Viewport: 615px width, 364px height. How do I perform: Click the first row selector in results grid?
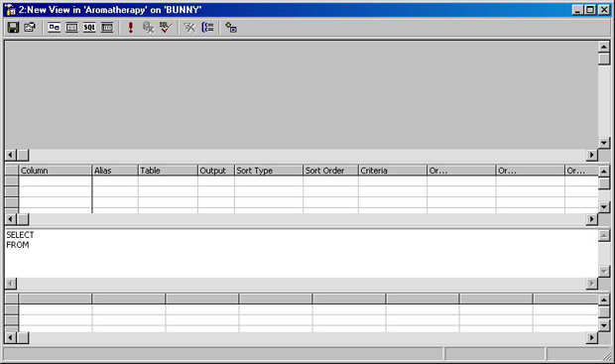point(12,309)
